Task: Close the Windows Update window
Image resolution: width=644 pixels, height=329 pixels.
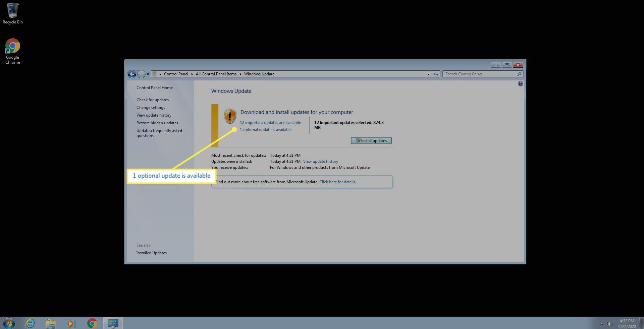Action: click(518, 65)
